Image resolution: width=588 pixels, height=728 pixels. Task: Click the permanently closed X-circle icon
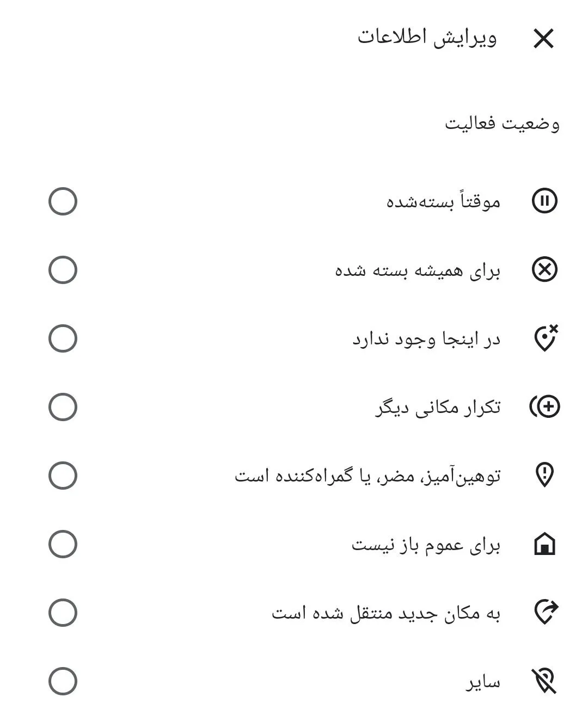tap(544, 270)
